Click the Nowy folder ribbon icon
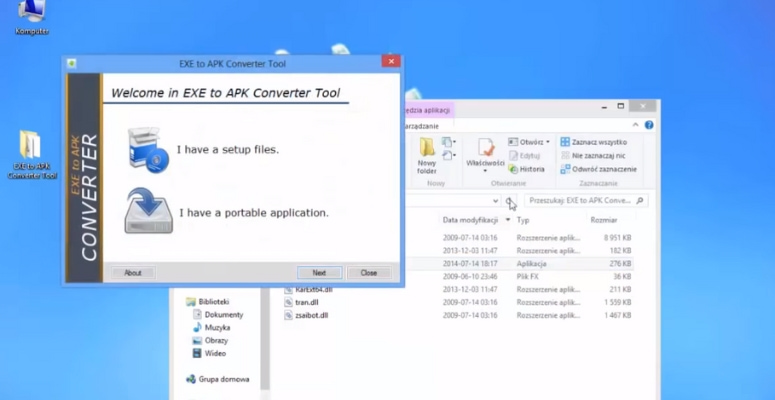The height and width of the screenshot is (400, 775). [427, 152]
